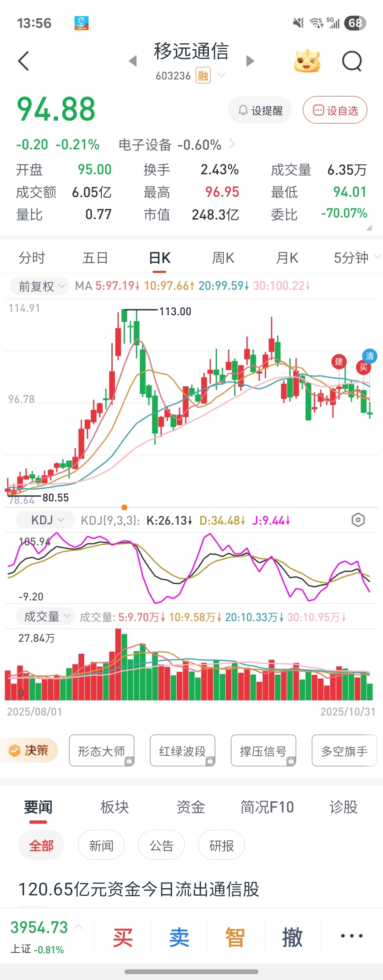Tap the 市值 248.3亿 value
This screenshot has height=980, width=383.
click(x=215, y=215)
